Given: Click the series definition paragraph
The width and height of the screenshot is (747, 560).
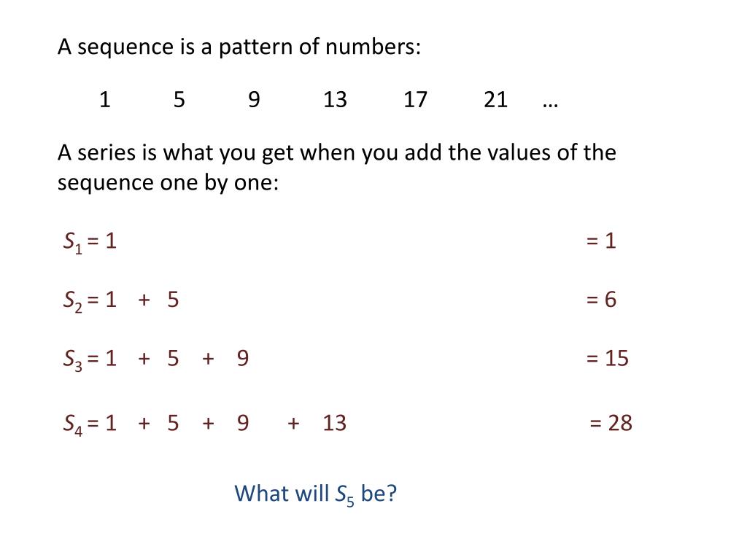Looking at the screenshot, I should point(337,168).
